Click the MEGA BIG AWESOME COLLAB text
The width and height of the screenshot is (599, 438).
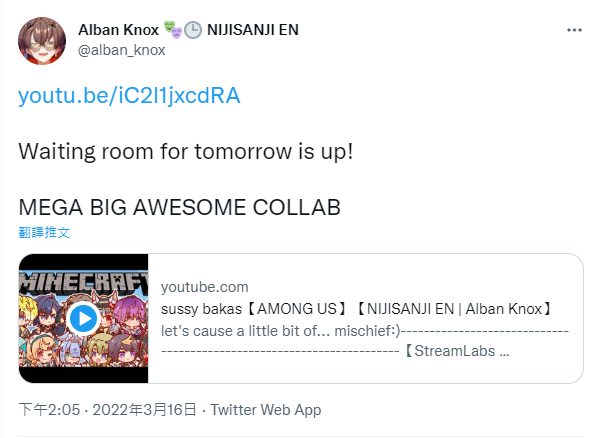click(180, 207)
